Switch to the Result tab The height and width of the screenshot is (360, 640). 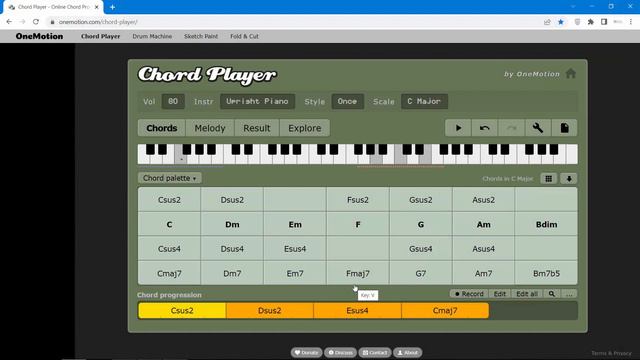coord(257,128)
